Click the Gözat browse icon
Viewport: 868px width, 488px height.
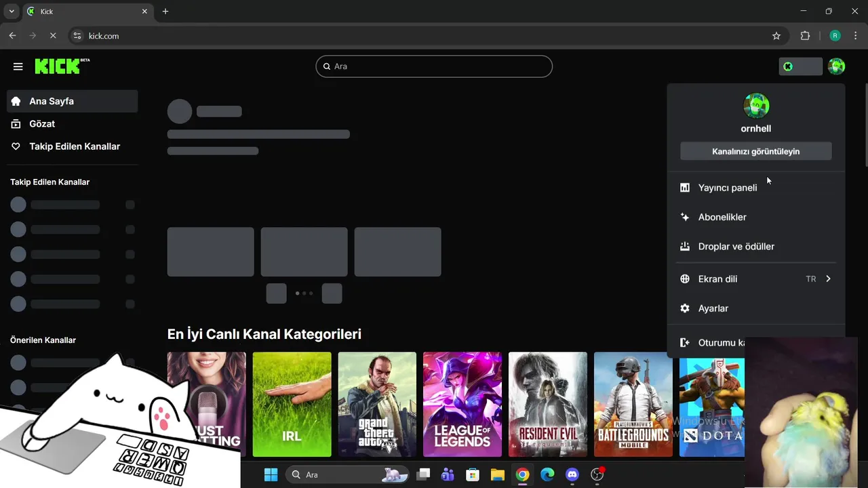(16, 124)
